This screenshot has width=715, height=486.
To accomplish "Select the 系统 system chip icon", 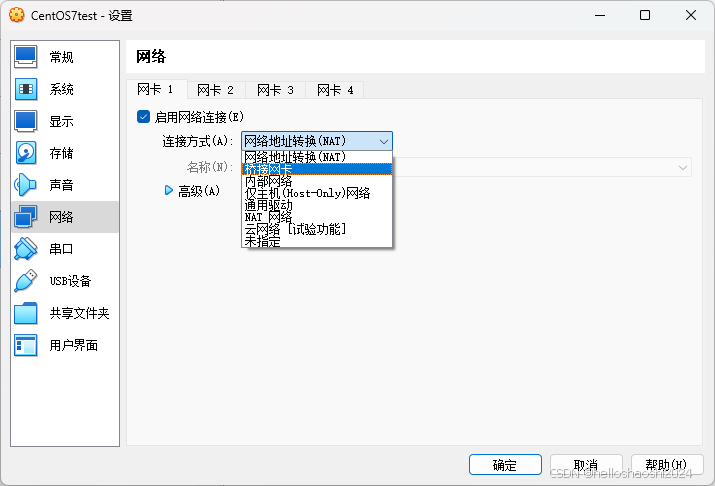I will [x=26, y=89].
